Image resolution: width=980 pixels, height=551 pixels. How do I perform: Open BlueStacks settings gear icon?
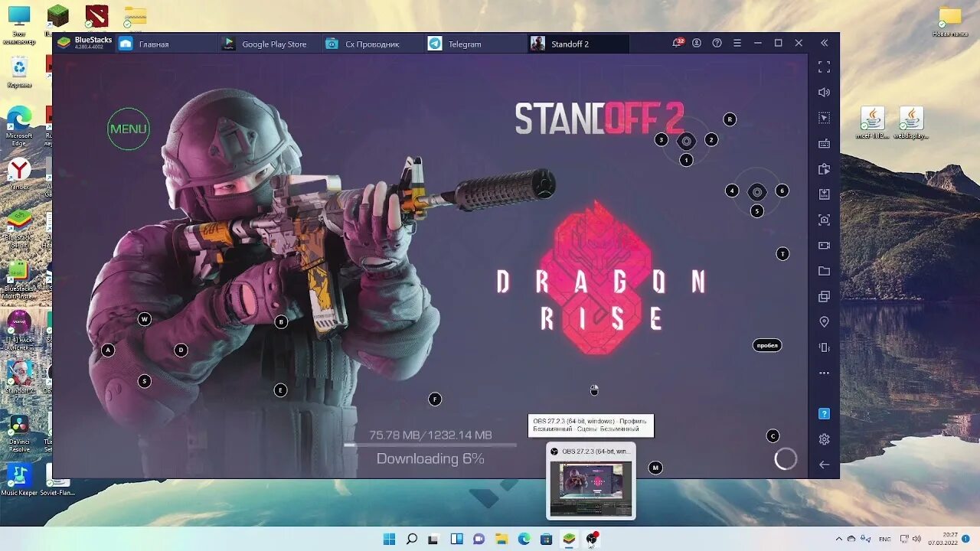click(x=824, y=439)
